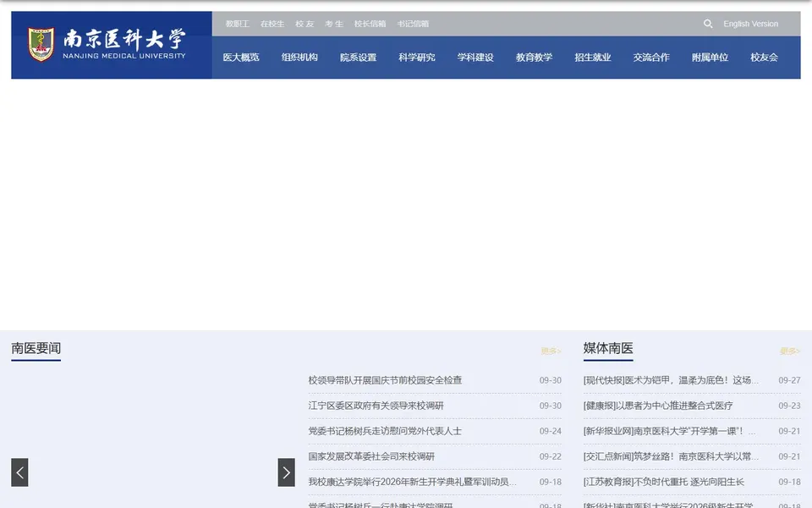The image size is (812, 508).
Task: Click the search magnifier icon
Action: pyautogui.click(x=708, y=24)
